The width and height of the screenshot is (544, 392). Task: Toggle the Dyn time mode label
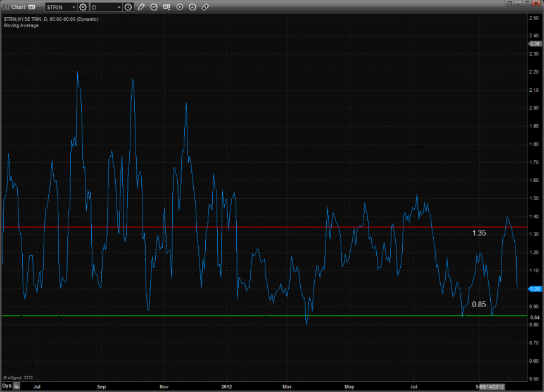(6, 385)
